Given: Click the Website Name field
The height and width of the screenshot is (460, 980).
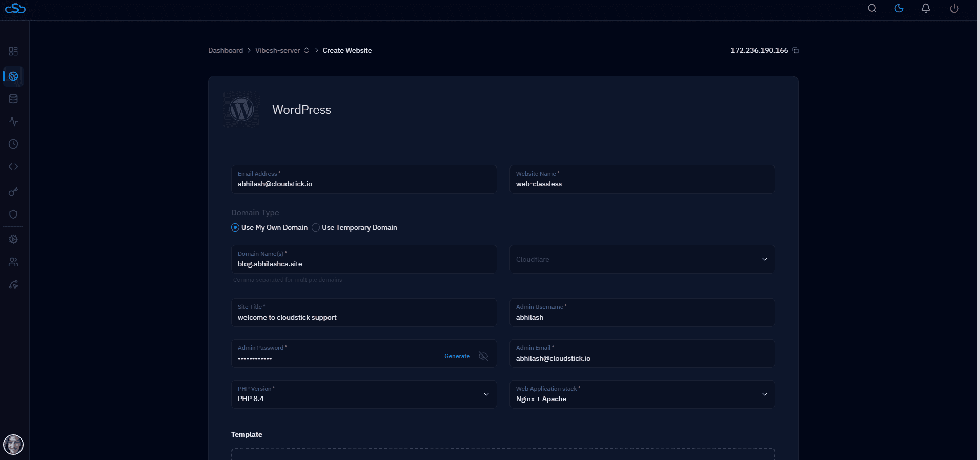Looking at the screenshot, I should [642, 179].
